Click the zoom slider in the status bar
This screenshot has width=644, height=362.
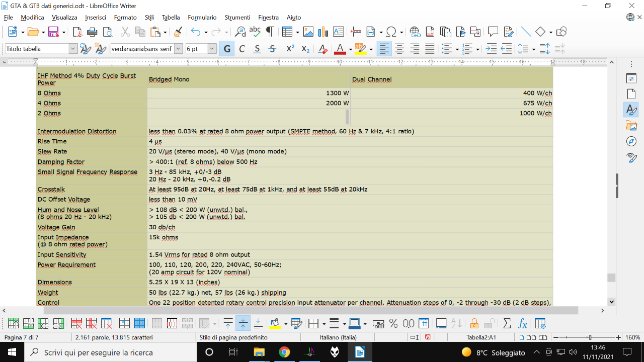pos(589,337)
